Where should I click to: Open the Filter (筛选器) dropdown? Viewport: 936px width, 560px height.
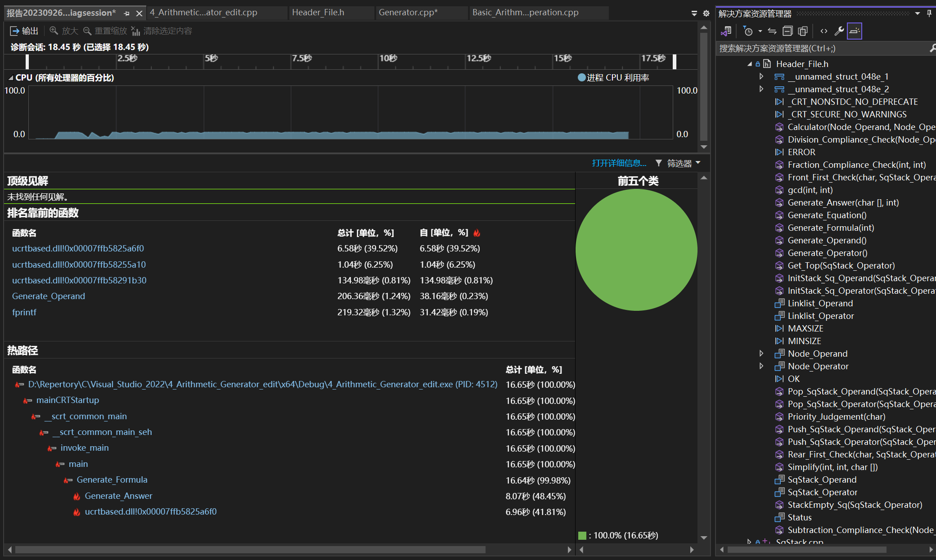pos(679,163)
